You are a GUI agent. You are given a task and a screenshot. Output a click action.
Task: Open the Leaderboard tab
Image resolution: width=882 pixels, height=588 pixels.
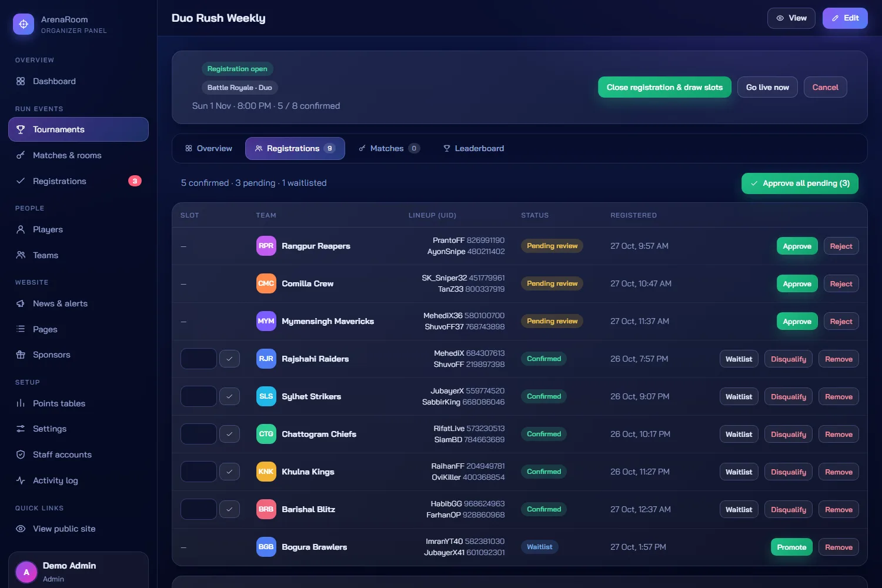473,148
